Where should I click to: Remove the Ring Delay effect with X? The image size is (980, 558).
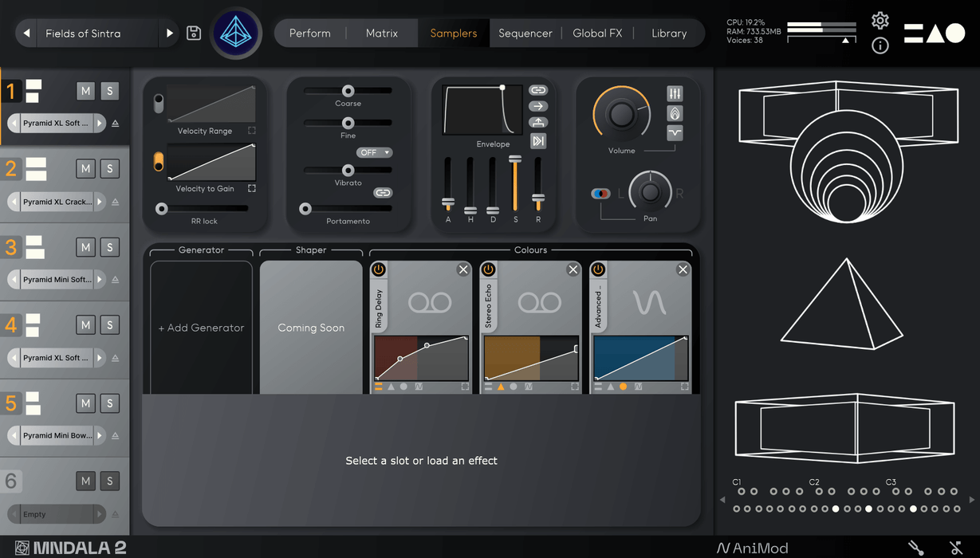[x=463, y=269]
